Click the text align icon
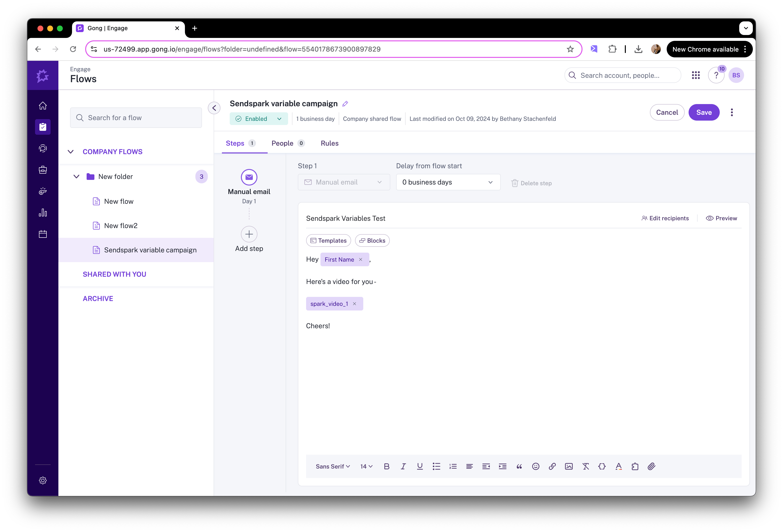Image resolution: width=783 pixels, height=532 pixels. tap(469, 466)
